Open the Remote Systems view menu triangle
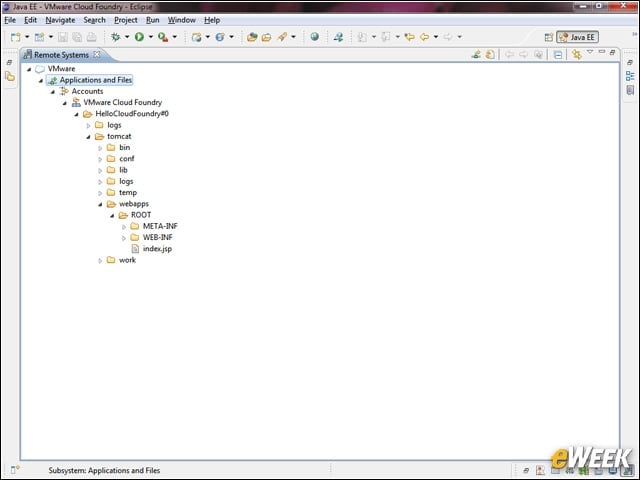Viewport: 640px width, 480px height. pos(590,52)
